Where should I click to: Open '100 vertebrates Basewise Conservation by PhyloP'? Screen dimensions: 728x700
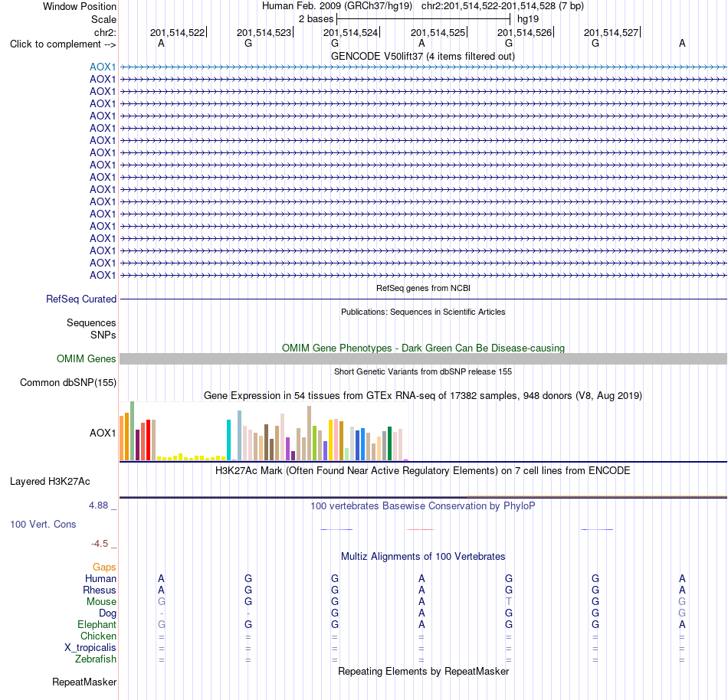[x=422, y=505]
